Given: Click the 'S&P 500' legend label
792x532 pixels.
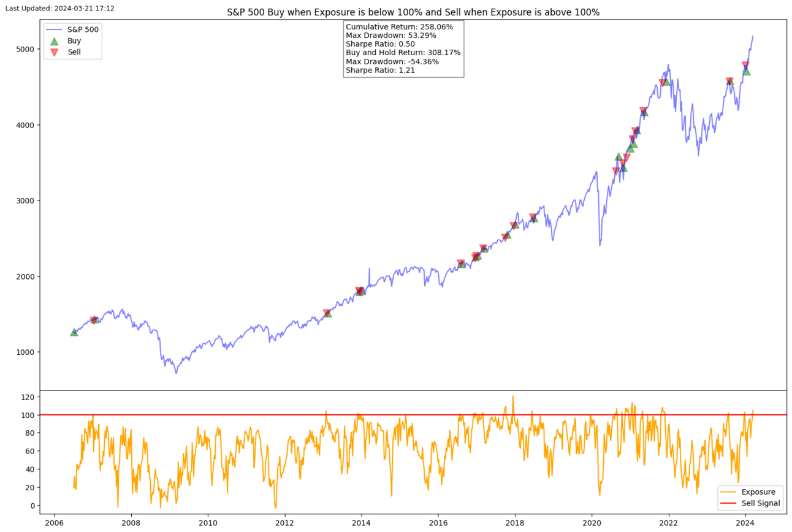Looking at the screenshot, I should [83, 29].
